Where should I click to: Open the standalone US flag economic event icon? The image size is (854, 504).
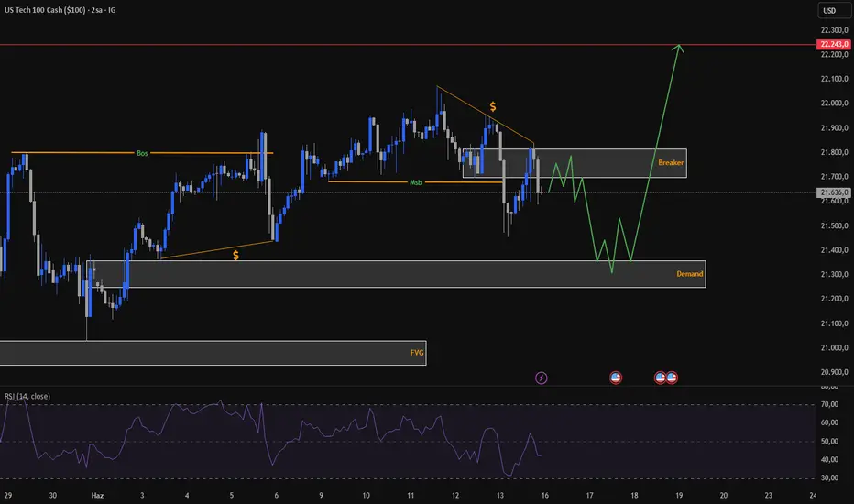tap(616, 378)
